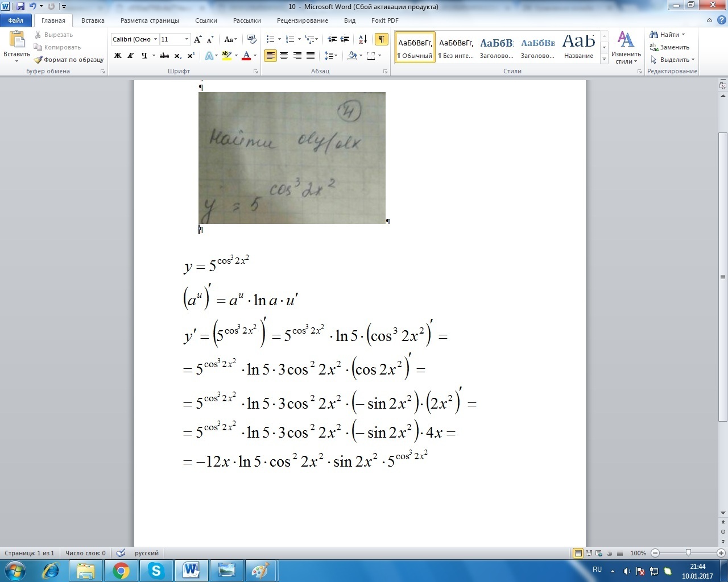Apply a multilevel list
Viewport: 728px width, 582px height.
click(309, 39)
